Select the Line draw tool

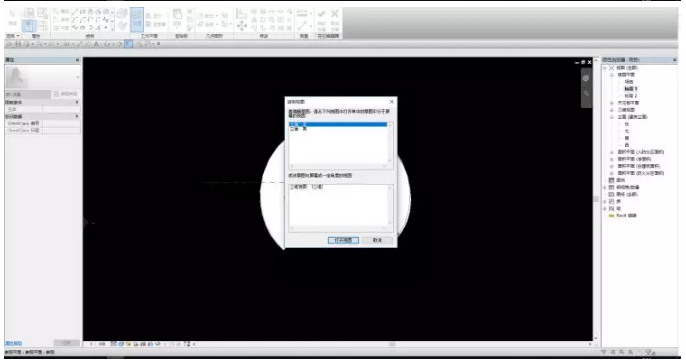click(75, 12)
